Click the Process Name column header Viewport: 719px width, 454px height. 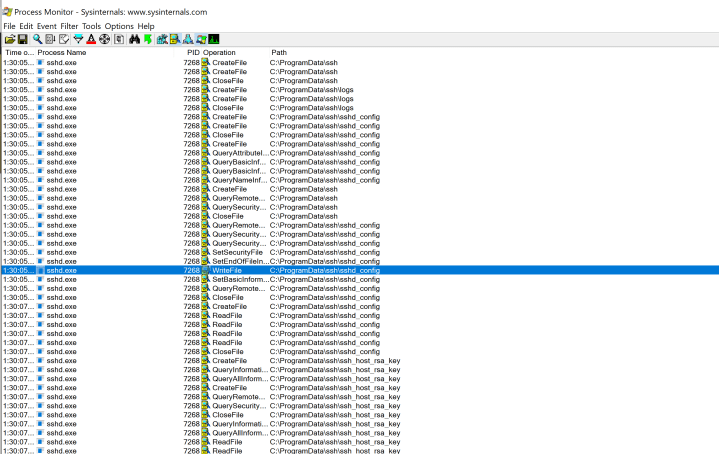point(62,52)
